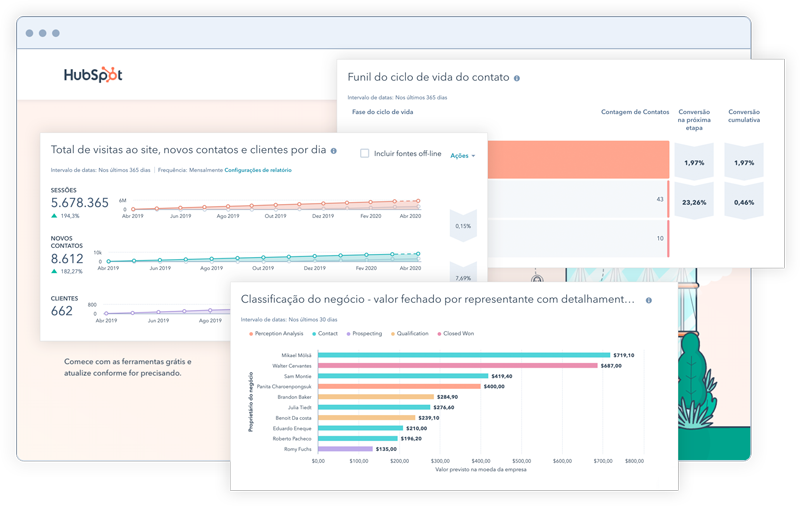Toggle Qualification legend item

click(x=410, y=334)
